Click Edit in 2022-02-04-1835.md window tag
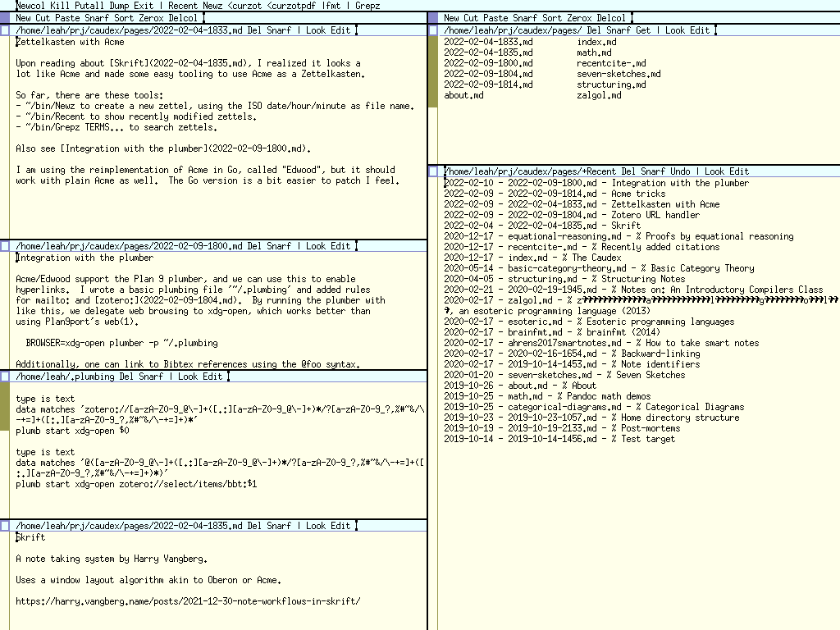 coord(340,526)
